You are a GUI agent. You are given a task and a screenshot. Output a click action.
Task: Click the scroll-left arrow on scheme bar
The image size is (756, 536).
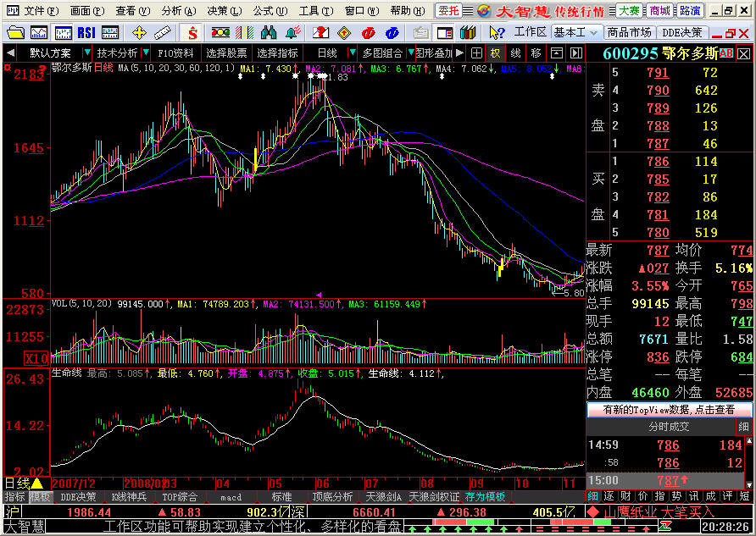point(10,53)
